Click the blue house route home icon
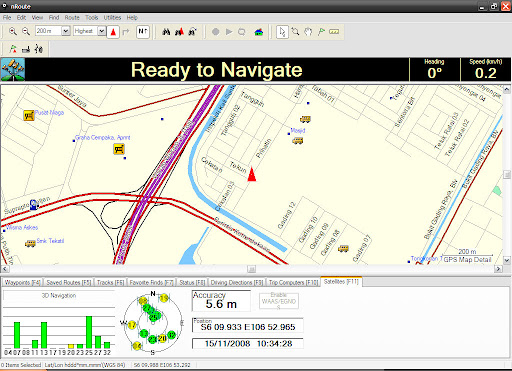 [258, 32]
